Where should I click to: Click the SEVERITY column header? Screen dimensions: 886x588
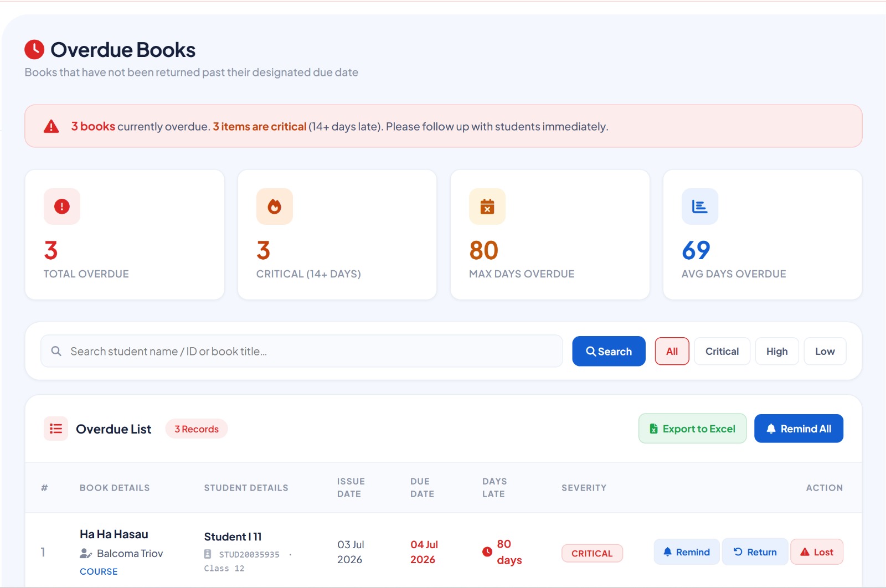coord(584,488)
